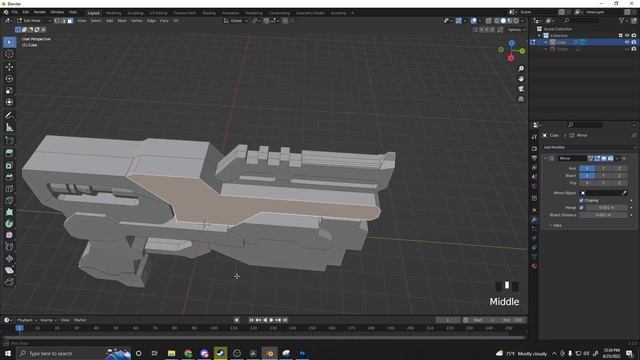Collapse the Mirror modifier panel

(545, 158)
